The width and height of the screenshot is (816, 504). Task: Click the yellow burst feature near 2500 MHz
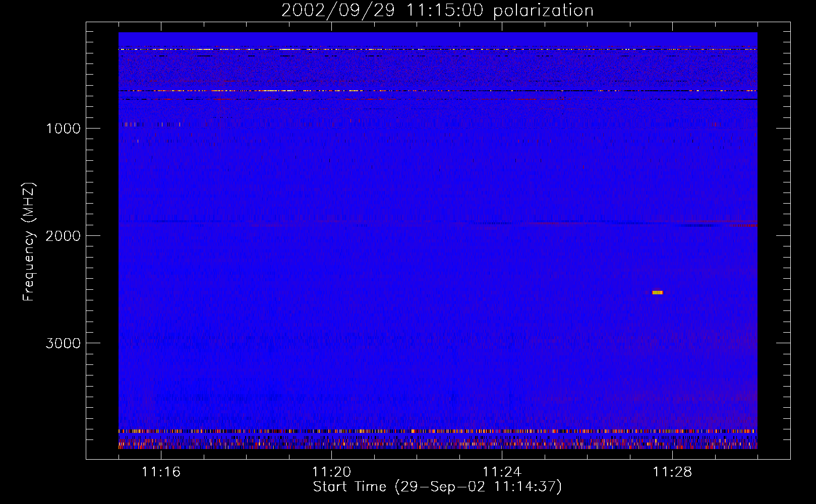click(x=657, y=292)
